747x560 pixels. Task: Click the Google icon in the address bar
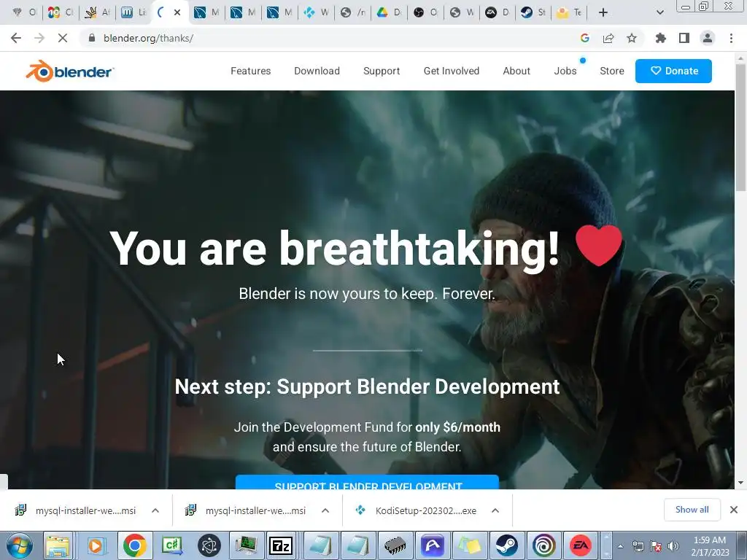point(584,38)
